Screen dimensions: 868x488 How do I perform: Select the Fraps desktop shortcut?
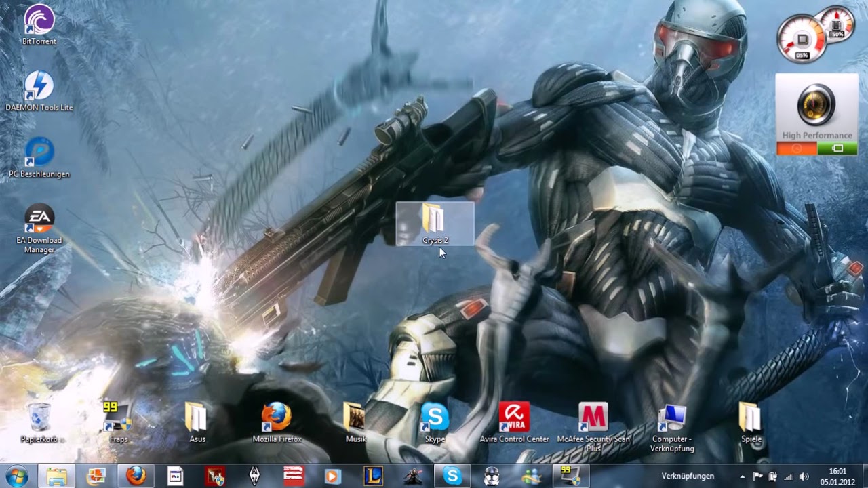point(119,422)
